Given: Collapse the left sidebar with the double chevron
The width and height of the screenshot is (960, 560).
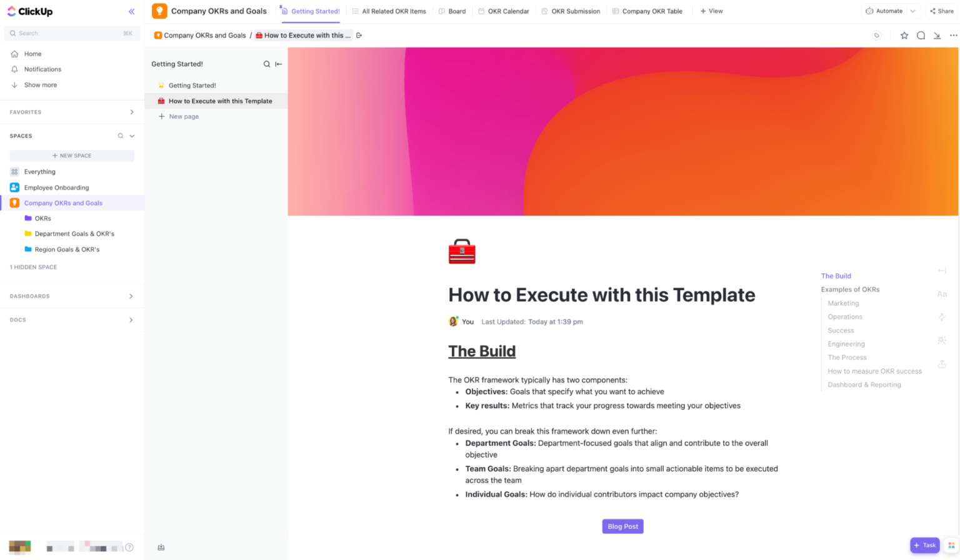Looking at the screenshot, I should pyautogui.click(x=131, y=11).
